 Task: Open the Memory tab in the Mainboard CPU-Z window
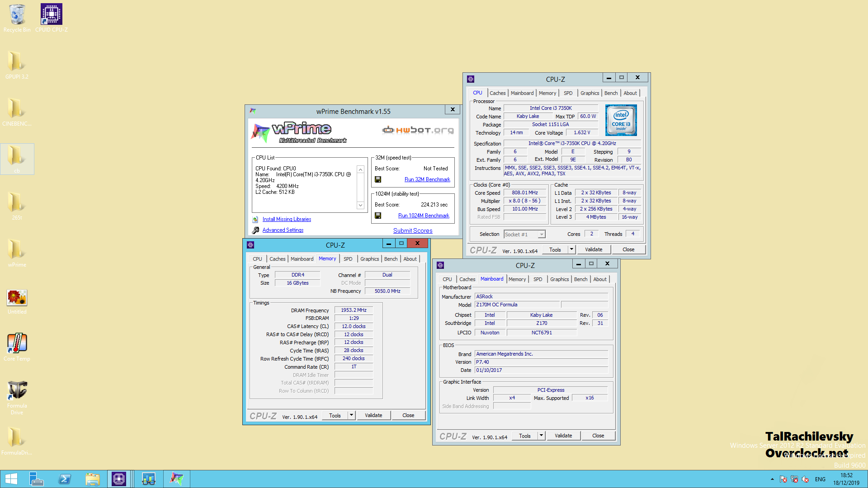(x=517, y=279)
